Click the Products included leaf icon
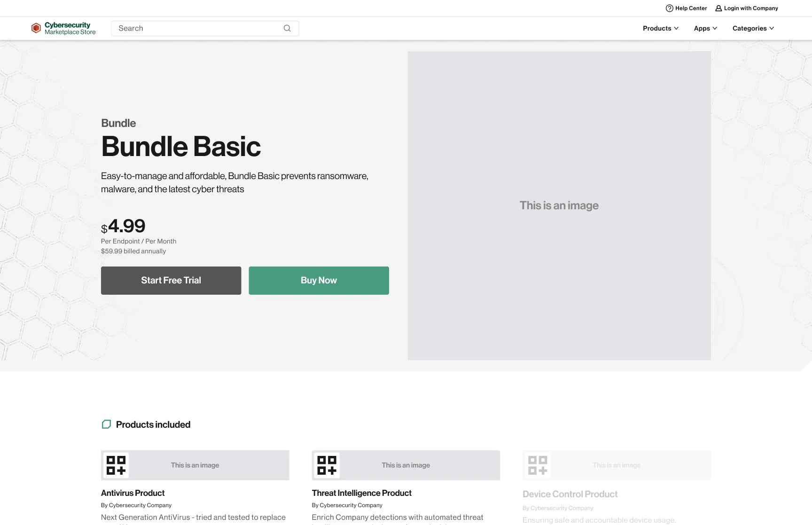Viewport: 812px width, 525px height. click(x=107, y=424)
